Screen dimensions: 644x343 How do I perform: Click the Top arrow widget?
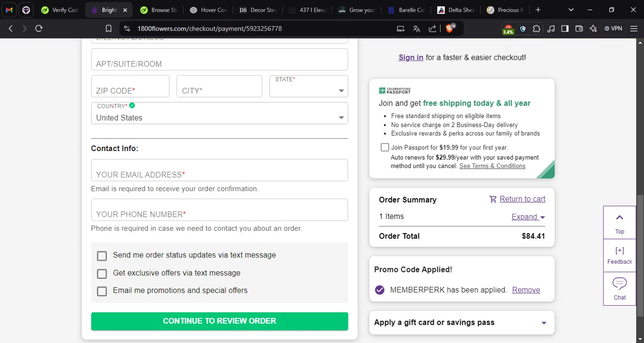pos(620,222)
